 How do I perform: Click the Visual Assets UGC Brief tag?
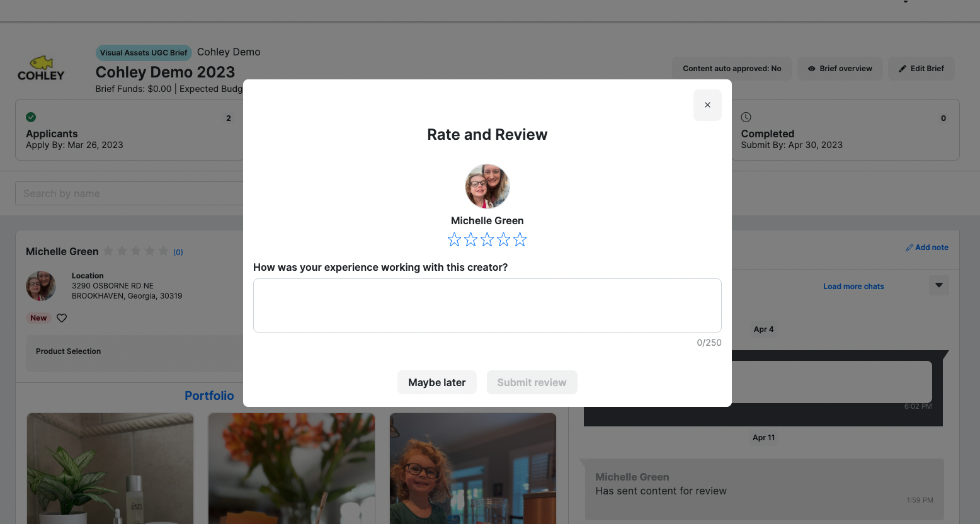[x=144, y=53]
